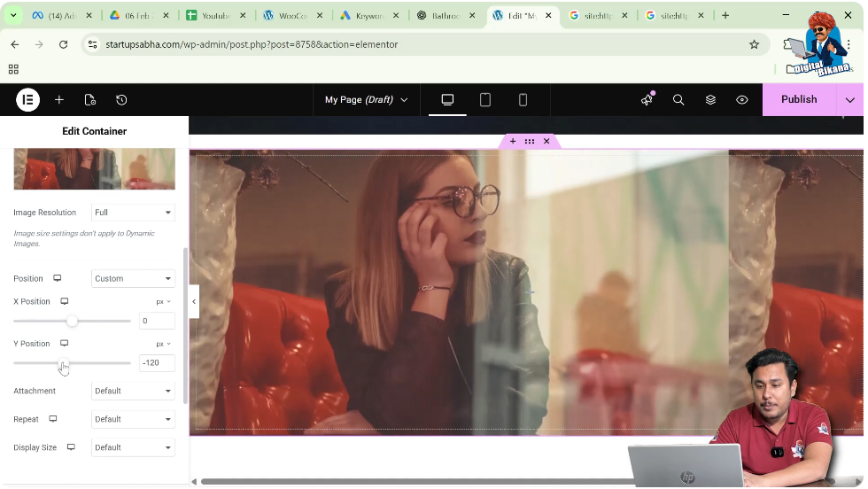Switch to the WooCommerce browser tab
This screenshot has width=868, height=489.
click(x=292, y=16)
